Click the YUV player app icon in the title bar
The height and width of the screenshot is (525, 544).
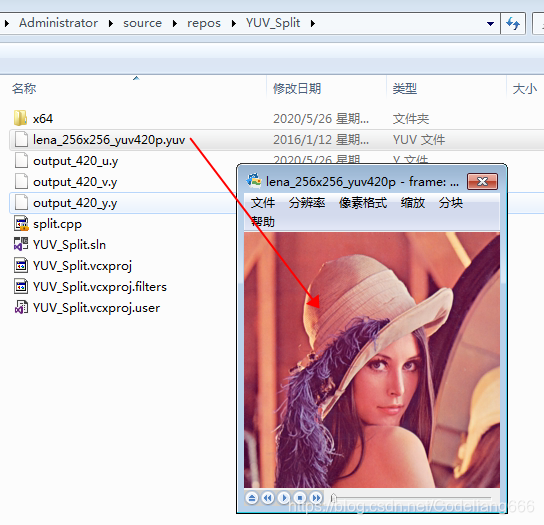point(254,181)
